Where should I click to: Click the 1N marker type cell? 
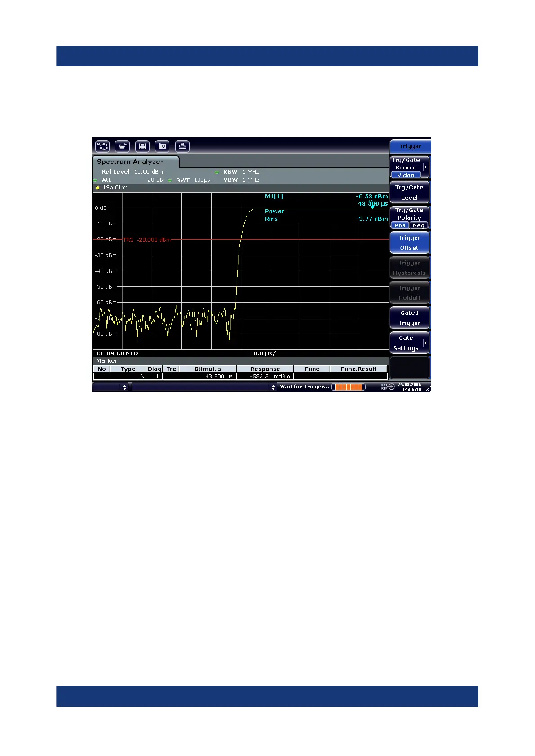click(128, 376)
